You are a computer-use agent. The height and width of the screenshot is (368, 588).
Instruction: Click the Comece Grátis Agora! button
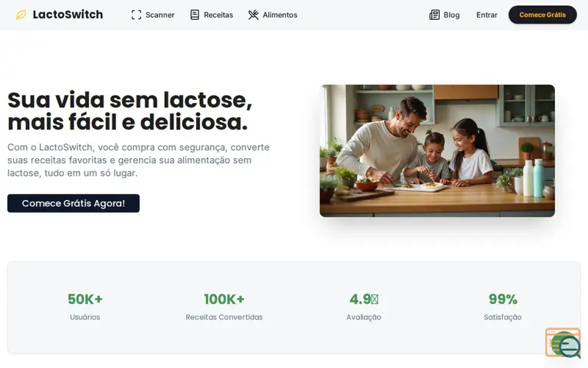[73, 203]
